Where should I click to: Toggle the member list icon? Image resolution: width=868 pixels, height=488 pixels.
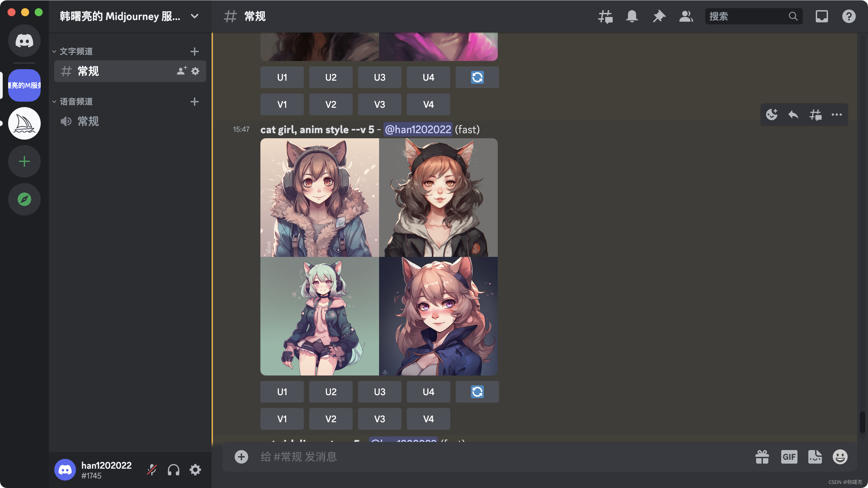click(686, 16)
